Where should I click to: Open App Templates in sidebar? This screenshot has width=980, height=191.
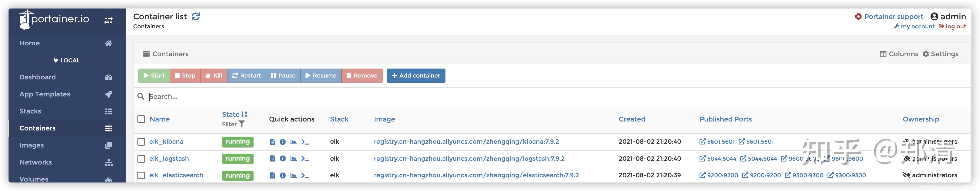(67, 94)
